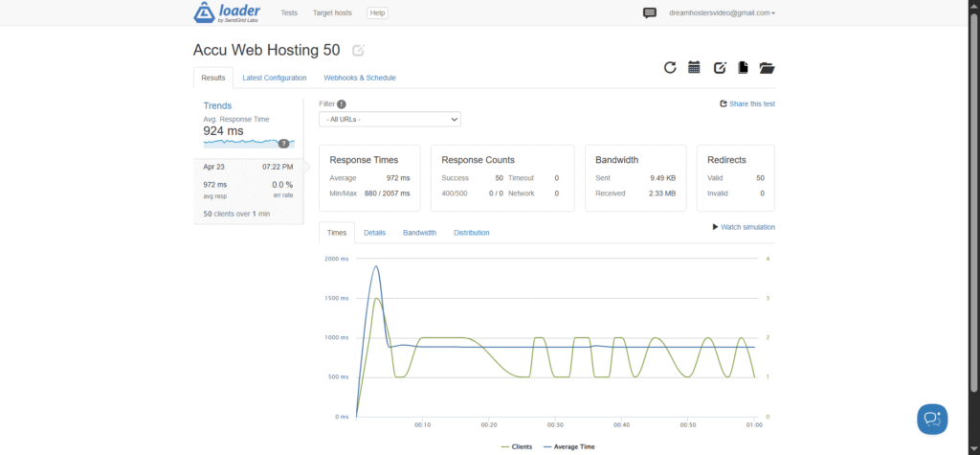980x455 pixels.
Task: Play the Watch simulation control
Action: pyautogui.click(x=744, y=227)
